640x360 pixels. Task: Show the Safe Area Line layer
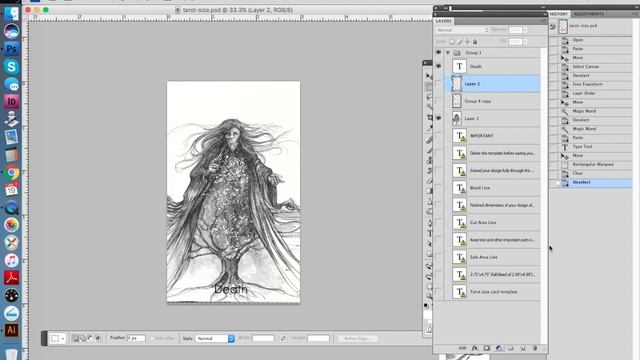coord(438,257)
